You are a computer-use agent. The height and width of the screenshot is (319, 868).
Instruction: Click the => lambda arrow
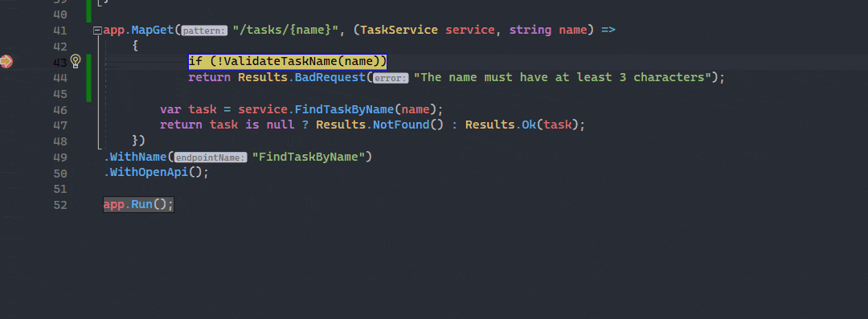[x=608, y=30]
